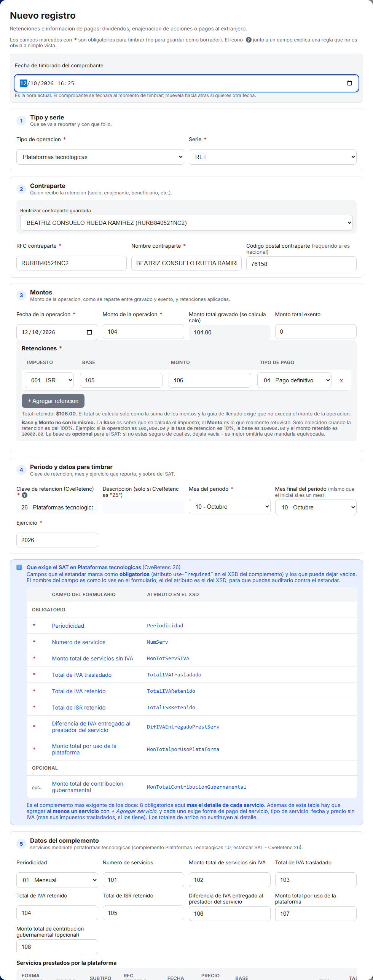373x980 pixels.
Task: Click the retention Base field showing 105
Action: [121, 380]
